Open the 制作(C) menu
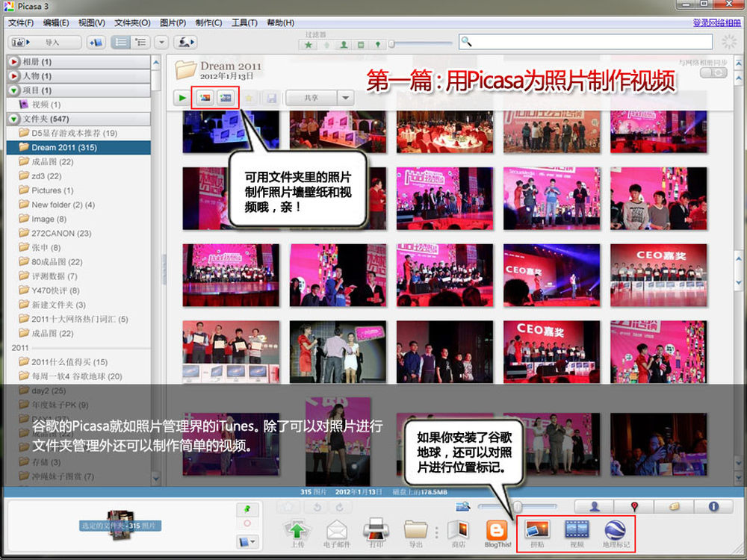Image resolution: width=747 pixels, height=560 pixels. (208, 23)
